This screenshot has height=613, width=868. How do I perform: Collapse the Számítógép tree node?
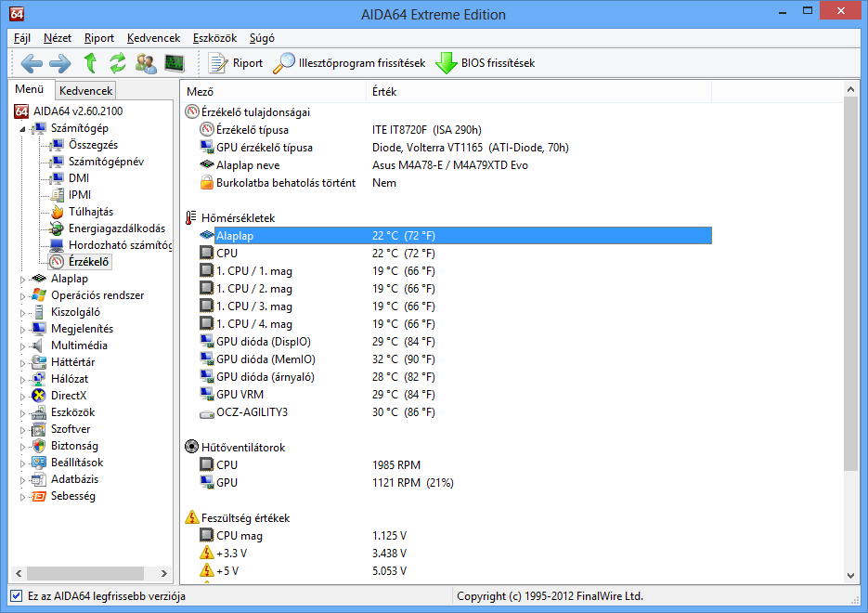click(22, 129)
